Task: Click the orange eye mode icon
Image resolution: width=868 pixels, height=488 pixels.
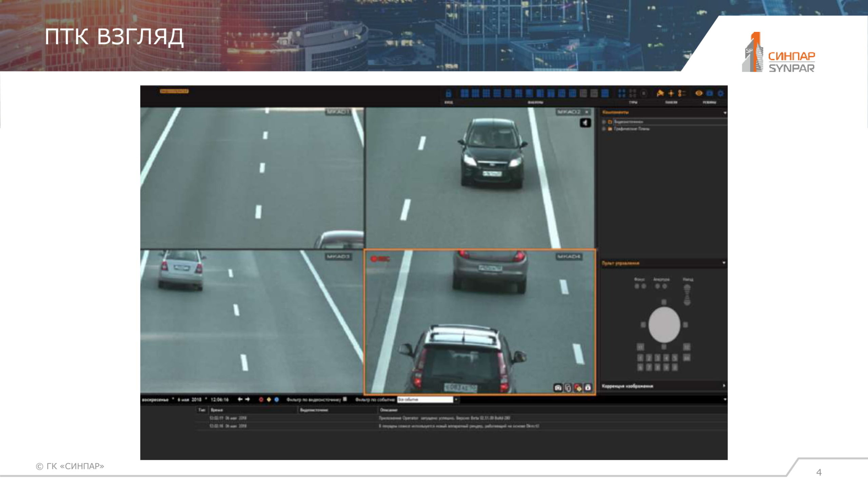Action: (698, 93)
